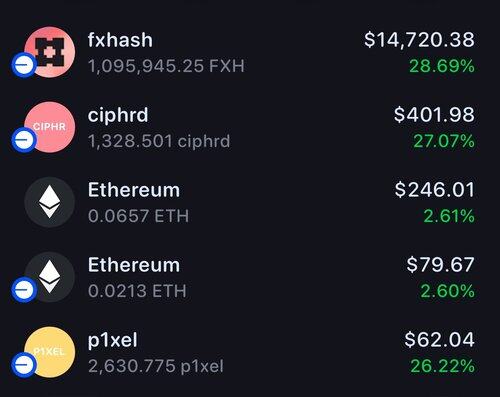Click the blue network badge on fxhash
500x397 pixels.
24,65
